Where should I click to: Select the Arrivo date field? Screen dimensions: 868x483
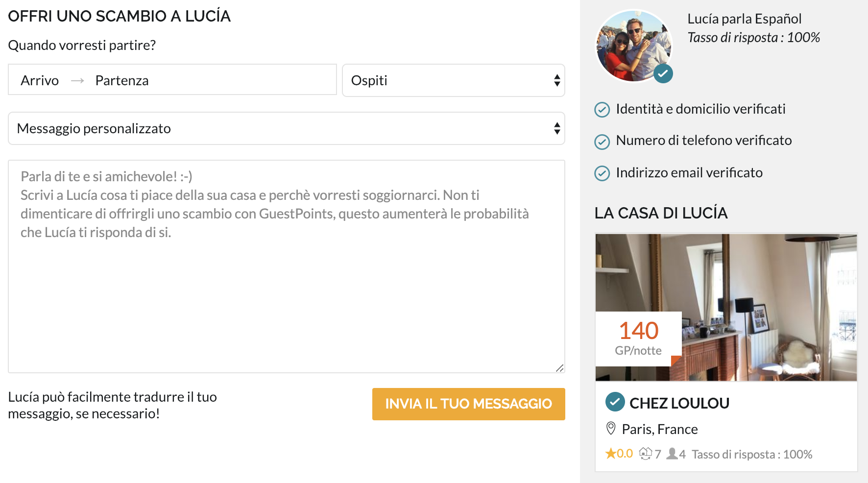[40, 80]
